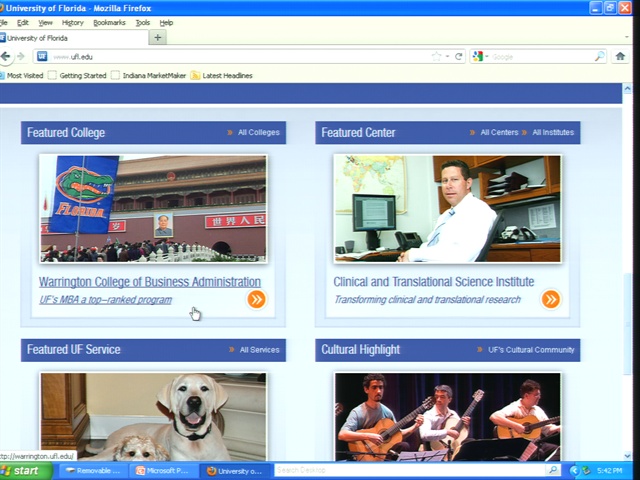Image resolution: width=640 pixels, height=480 pixels.
Task: Reload the page with refresh icon
Action: [x=459, y=56]
